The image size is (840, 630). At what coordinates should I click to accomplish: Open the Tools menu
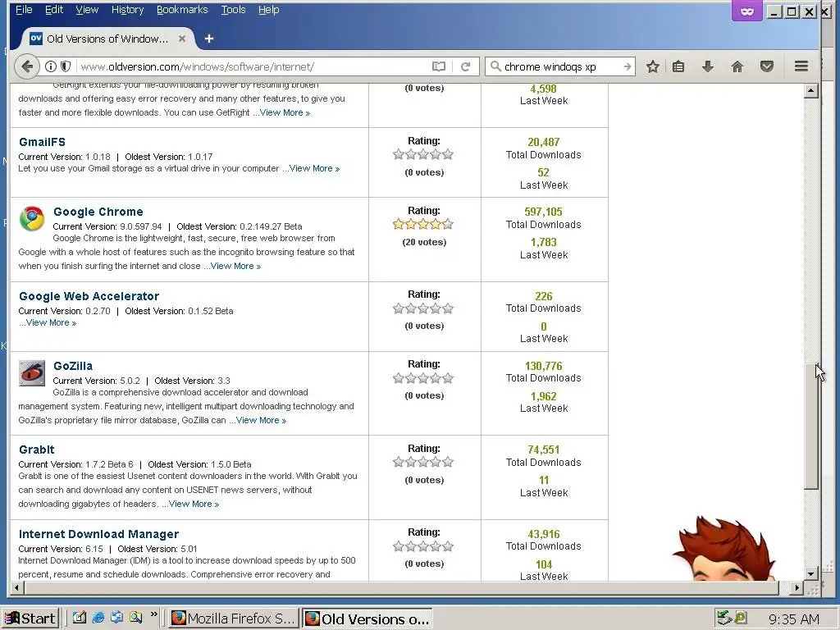(233, 10)
